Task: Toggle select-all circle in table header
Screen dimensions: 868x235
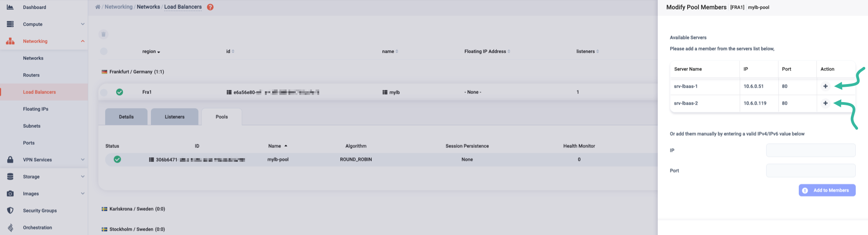Action: pos(104,52)
